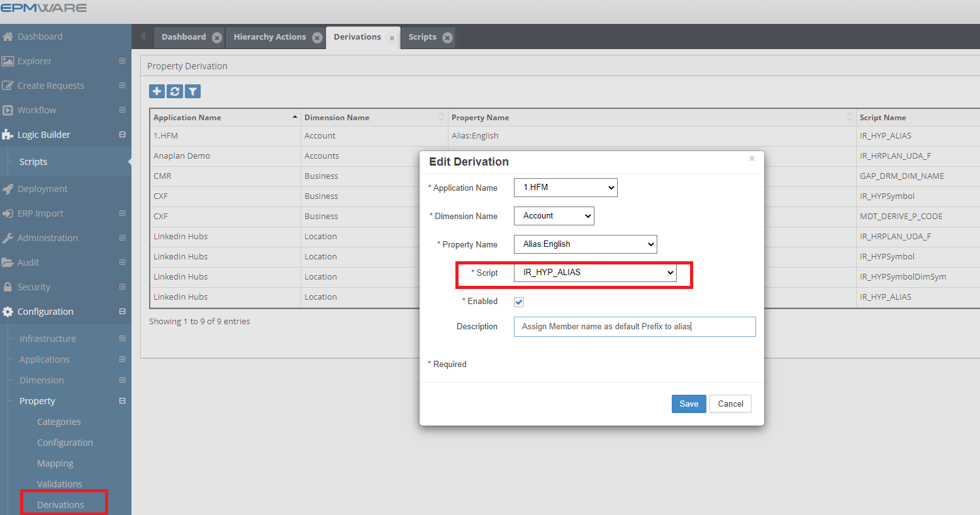Screen dimensions: 980x515
Task: Click the left arrow to scroll tabs back
Action: pyautogui.click(x=143, y=37)
